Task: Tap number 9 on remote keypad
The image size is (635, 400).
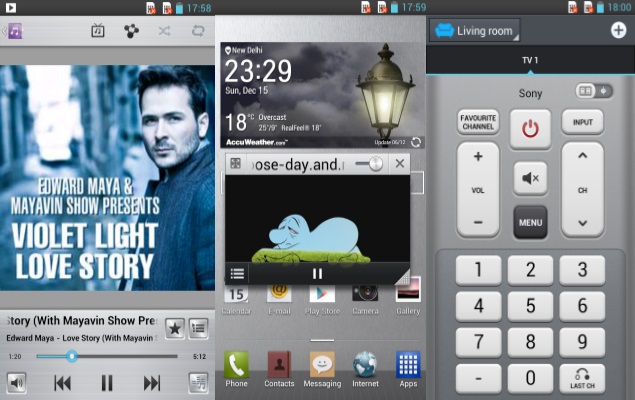Action: [582, 342]
